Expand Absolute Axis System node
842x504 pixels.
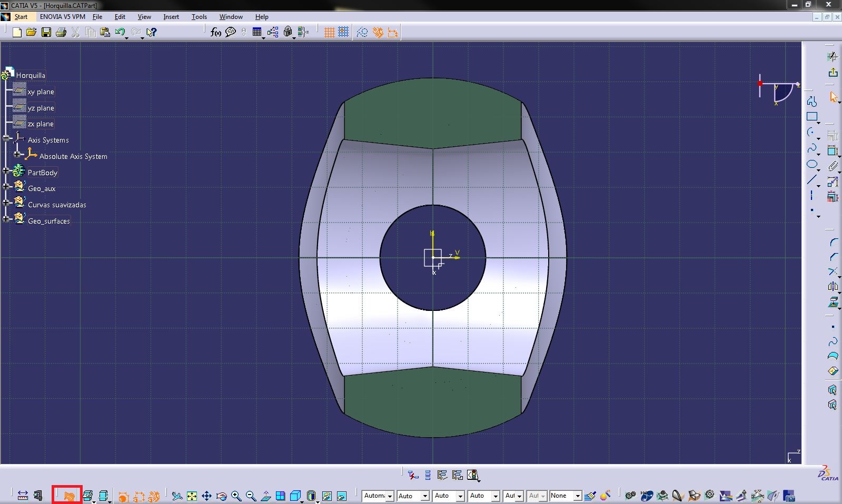point(17,154)
